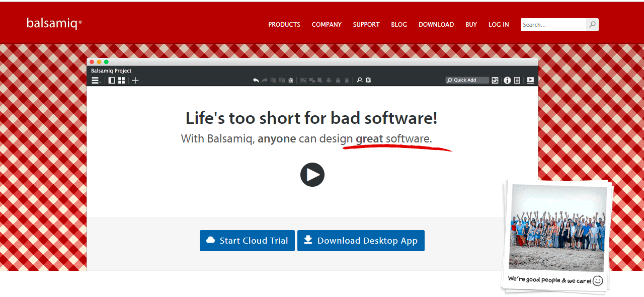Screen dimensions: 644x297
Task: Open the DOWNLOAD page
Action: [x=436, y=24]
